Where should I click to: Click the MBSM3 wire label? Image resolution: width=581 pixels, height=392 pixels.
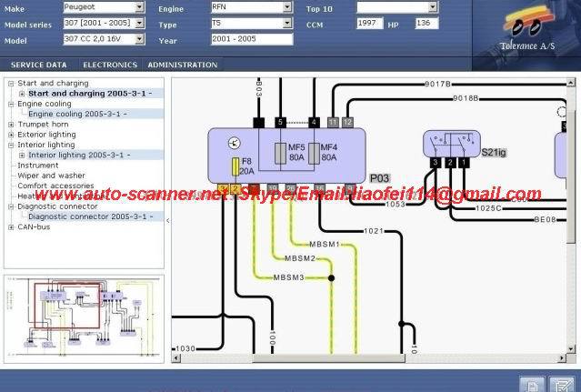click(288, 277)
